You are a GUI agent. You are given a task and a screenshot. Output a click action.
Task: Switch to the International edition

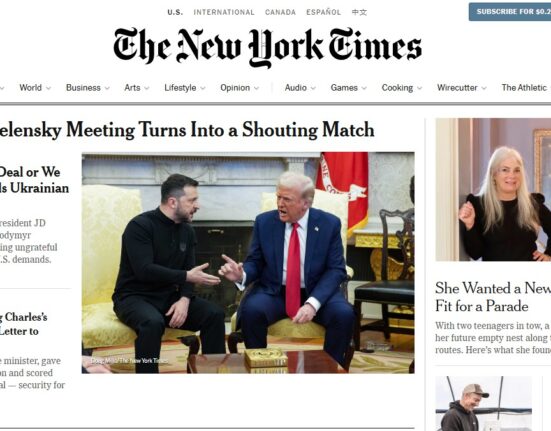pos(224,12)
